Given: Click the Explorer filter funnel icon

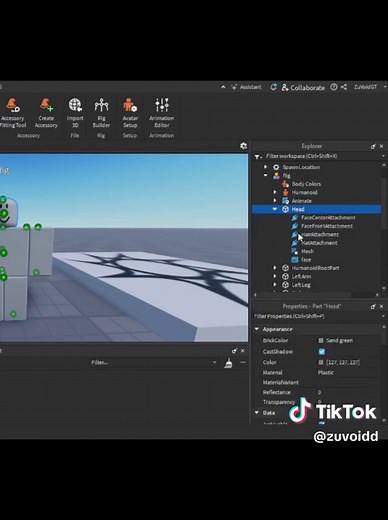Looking at the screenshot, I should (258, 156).
